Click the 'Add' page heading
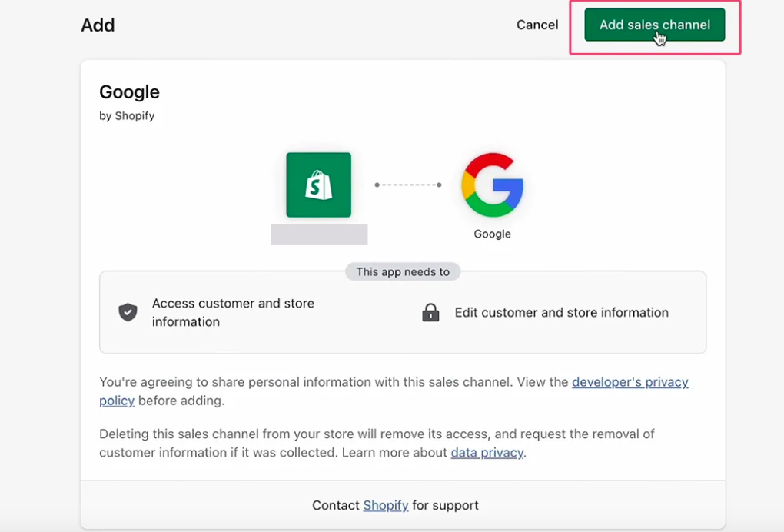This screenshot has width=784, height=532. click(x=98, y=25)
